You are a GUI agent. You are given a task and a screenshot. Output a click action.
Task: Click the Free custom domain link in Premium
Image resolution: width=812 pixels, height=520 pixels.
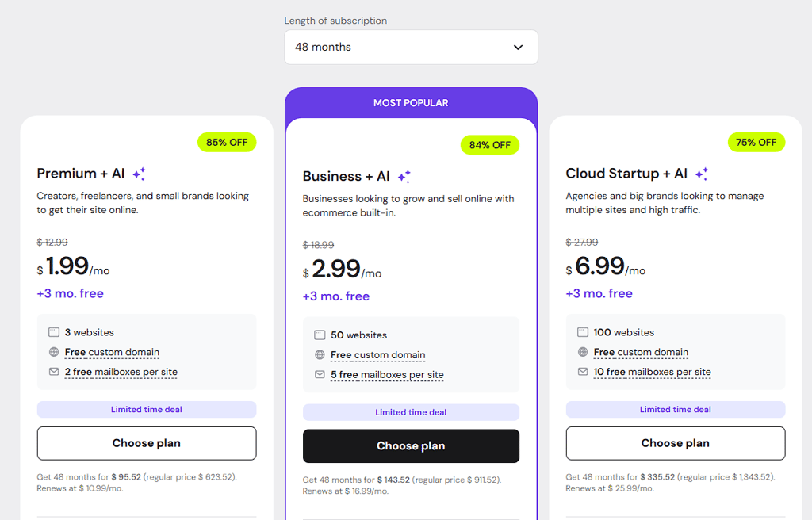[x=112, y=352]
